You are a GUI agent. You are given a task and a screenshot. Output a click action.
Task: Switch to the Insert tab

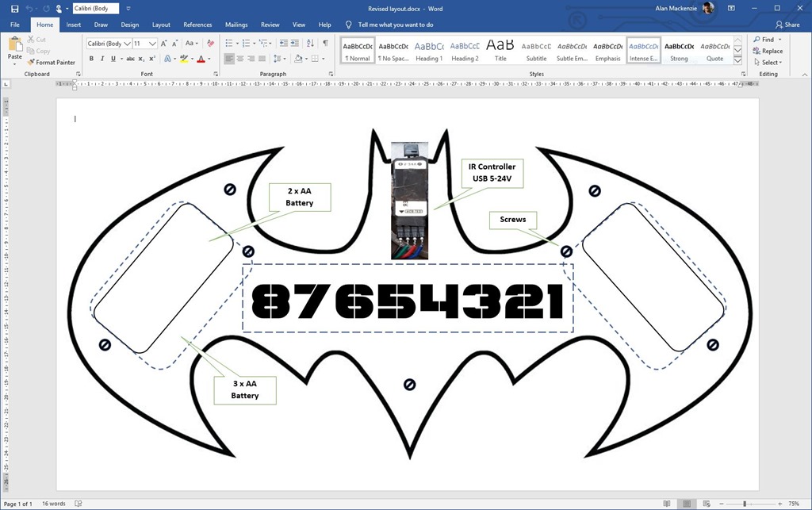tap(73, 25)
